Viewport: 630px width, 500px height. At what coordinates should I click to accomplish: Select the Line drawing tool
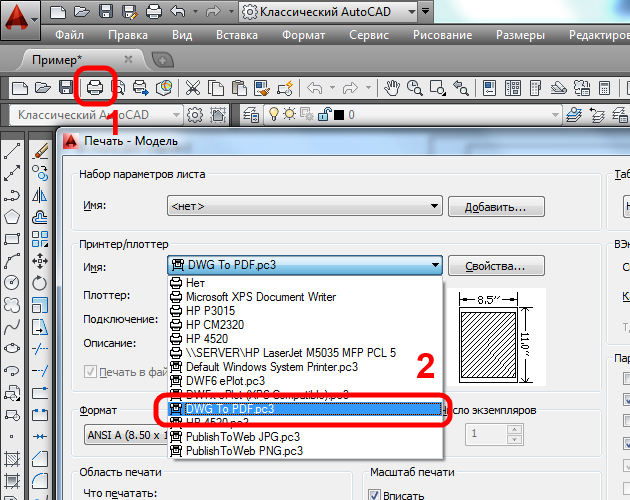coord(12,151)
